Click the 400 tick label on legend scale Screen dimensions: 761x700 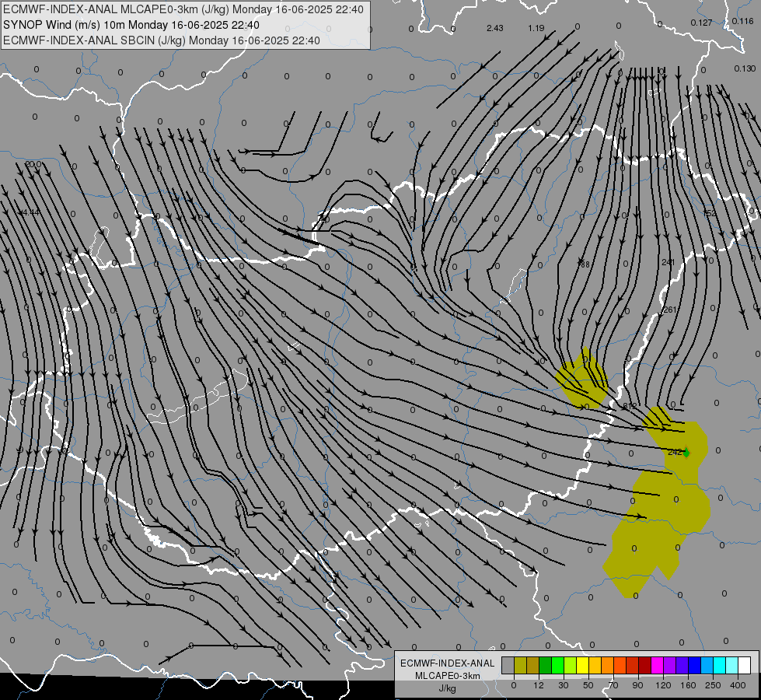[x=738, y=685]
